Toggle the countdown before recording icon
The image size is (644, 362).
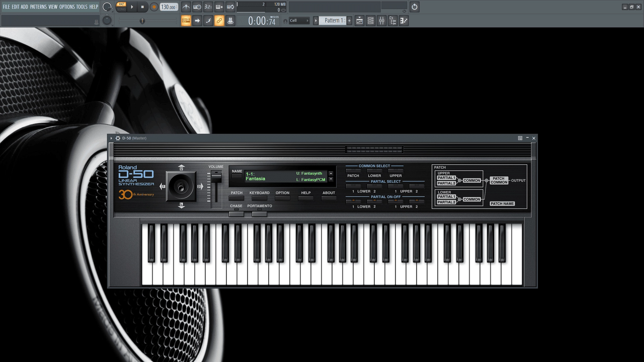(208, 7)
